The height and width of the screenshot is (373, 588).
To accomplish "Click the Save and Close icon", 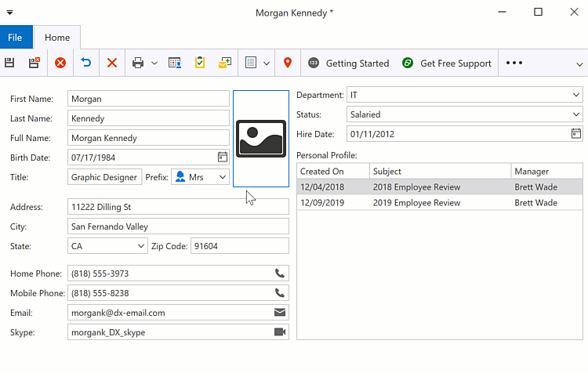I will pos(34,63).
